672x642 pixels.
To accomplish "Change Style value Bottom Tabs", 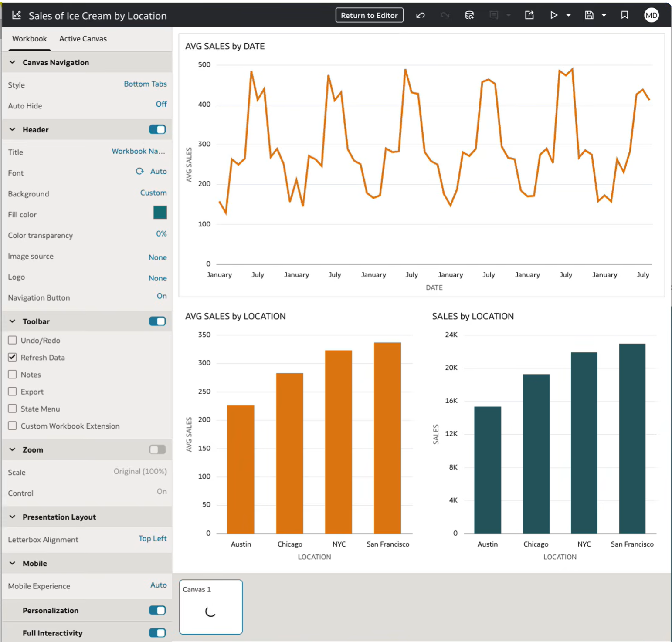I will point(145,84).
